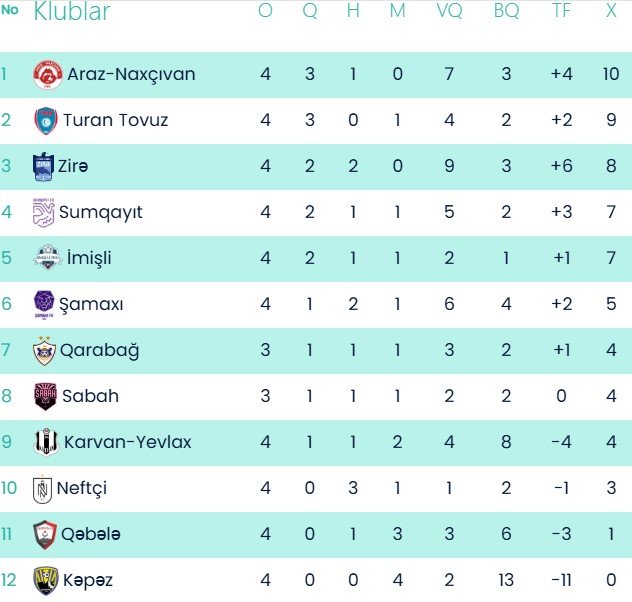Click the Neftçi club badge

coord(43,489)
